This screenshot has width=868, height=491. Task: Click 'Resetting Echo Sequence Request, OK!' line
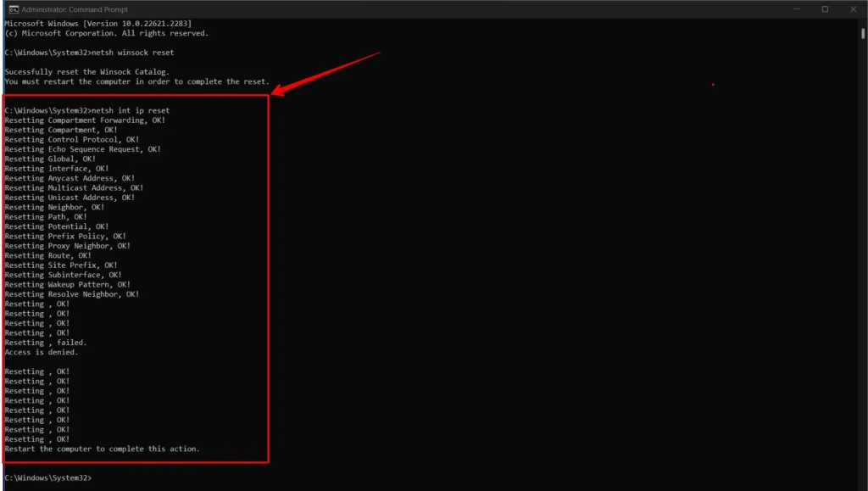[82, 149]
